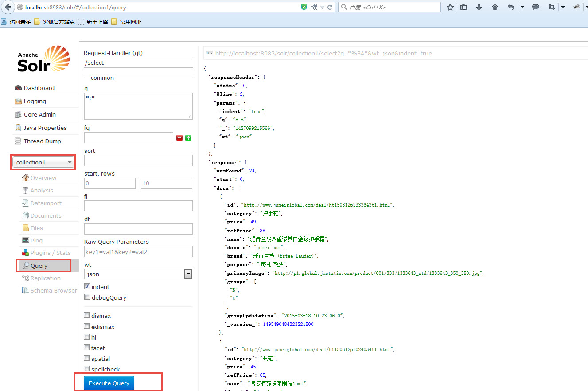Open the QR code icon in address bar
This screenshot has width=588, height=391.
[x=314, y=7]
